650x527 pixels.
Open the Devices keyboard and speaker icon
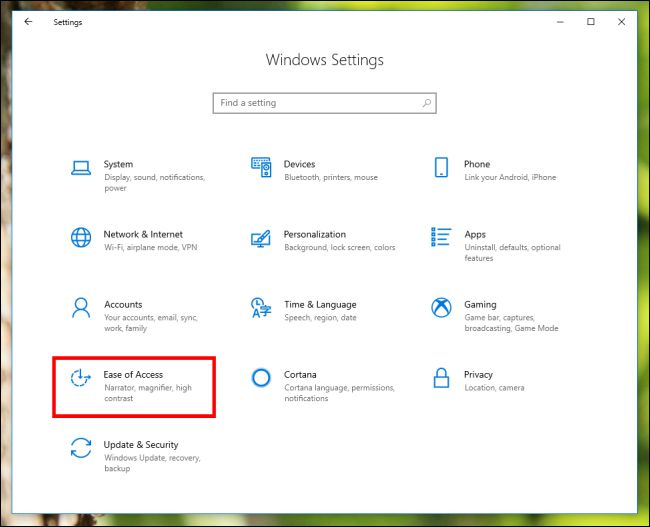(x=261, y=167)
